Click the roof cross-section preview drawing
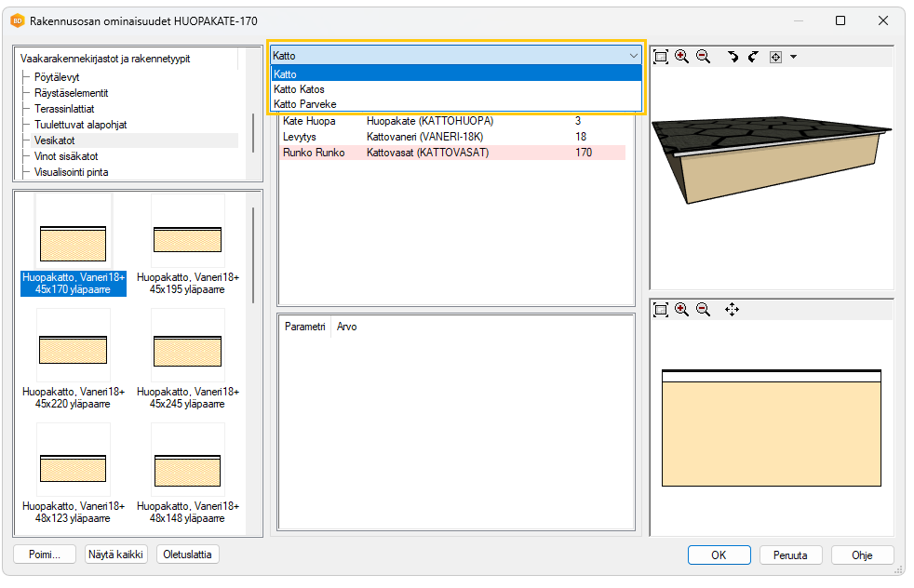The height and width of the screenshot is (588, 914). coord(772,428)
